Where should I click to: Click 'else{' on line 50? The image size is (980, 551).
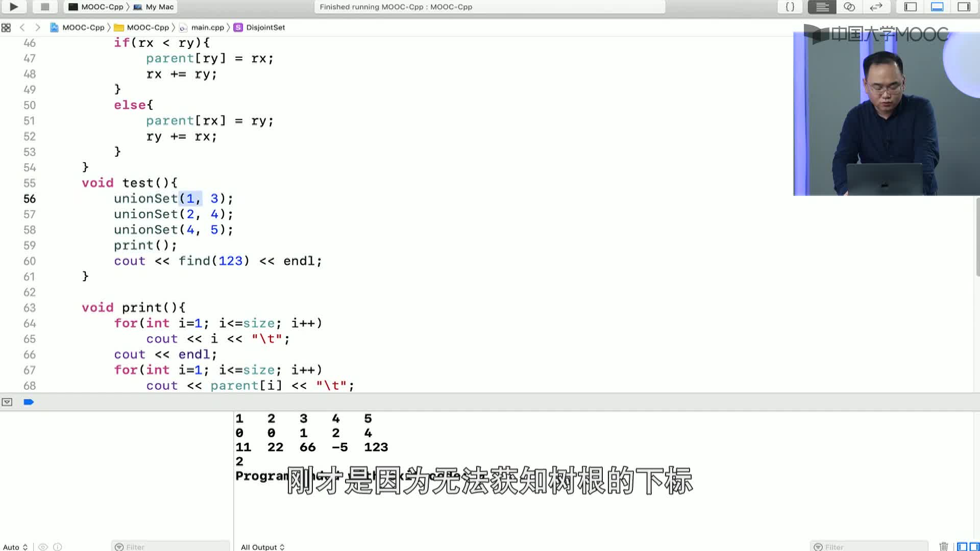134,105
